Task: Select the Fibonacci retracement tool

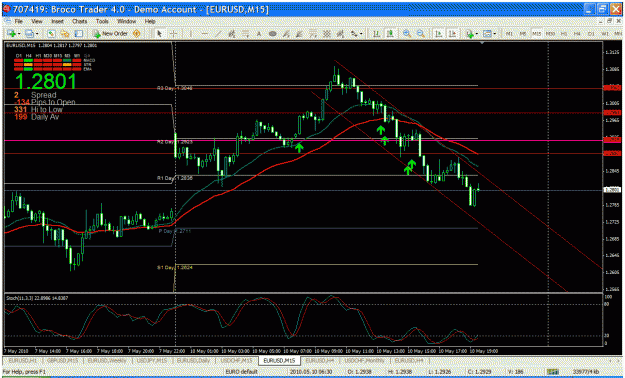Action: (246, 34)
